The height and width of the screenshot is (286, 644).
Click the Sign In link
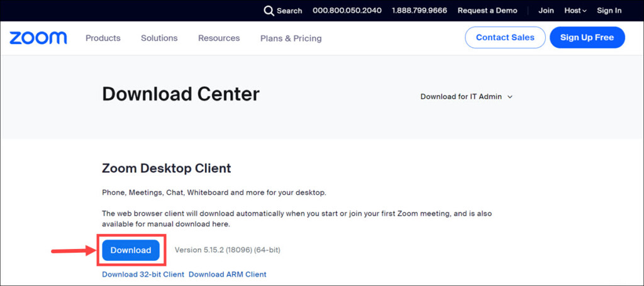pyautogui.click(x=609, y=11)
